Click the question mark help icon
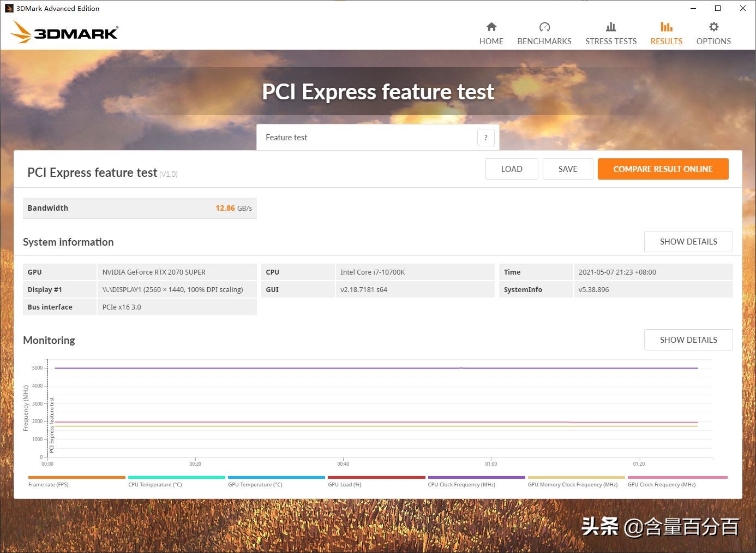Screen dimensions: 756x553 point(485,138)
